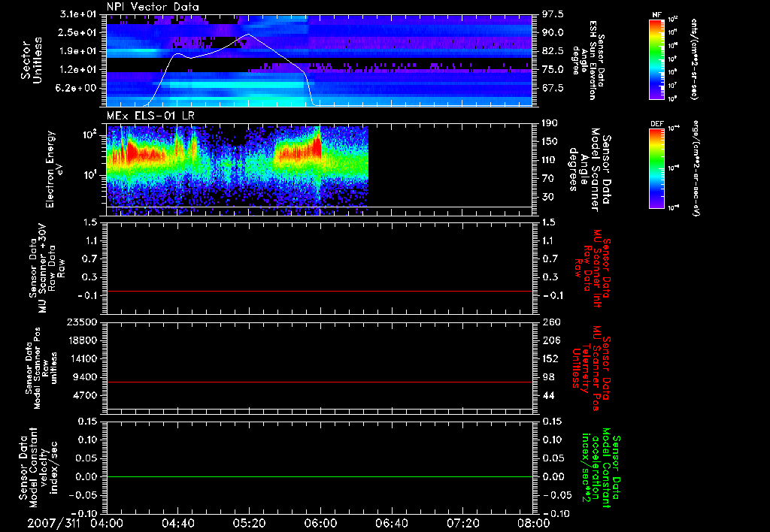Click the 23500 scanner position tick label

[x=83, y=322]
